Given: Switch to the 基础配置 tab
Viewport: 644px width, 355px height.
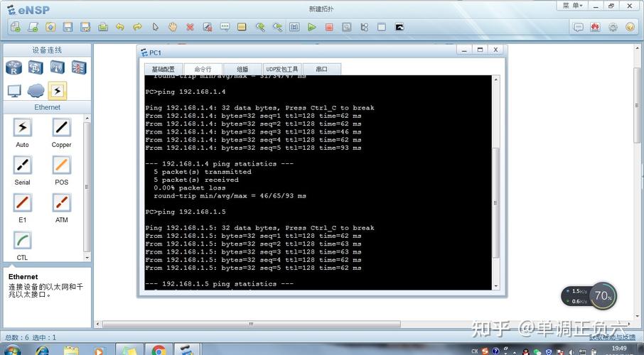Looking at the screenshot, I should tap(163, 69).
